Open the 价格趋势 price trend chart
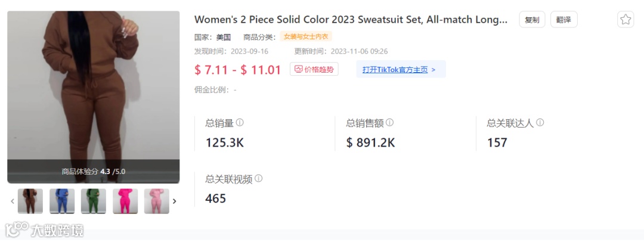Viewport: 644px width, 242px height. 314,69
